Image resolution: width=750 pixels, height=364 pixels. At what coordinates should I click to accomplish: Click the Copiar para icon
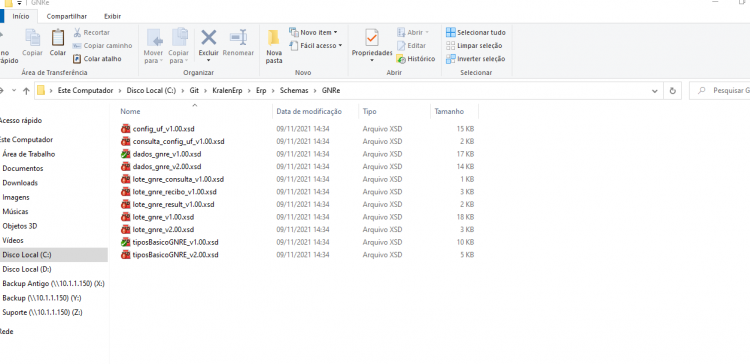click(180, 37)
